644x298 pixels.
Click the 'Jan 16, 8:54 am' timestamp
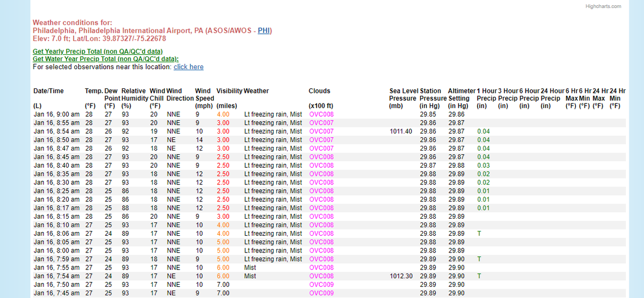click(x=56, y=132)
